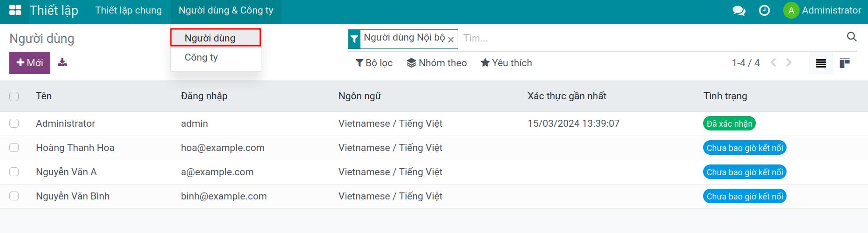Select Người dùng from the dropdown menu
The height and width of the screenshot is (233, 868).
tap(216, 38)
